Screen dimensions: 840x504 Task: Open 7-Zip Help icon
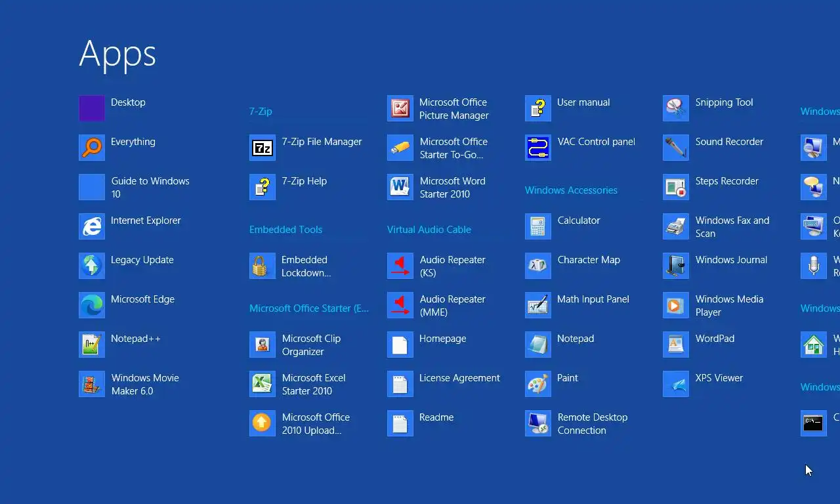(x=262, y=187)
